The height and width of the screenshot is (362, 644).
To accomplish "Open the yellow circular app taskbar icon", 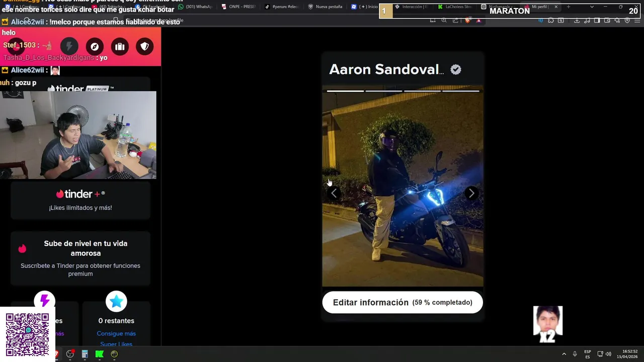I will (x=114, y=354).
